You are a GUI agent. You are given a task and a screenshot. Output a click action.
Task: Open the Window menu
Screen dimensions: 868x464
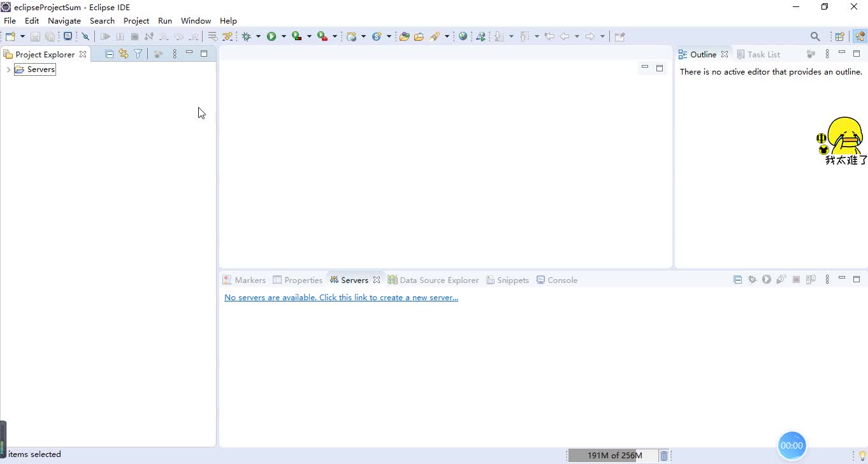pos(196,20)
